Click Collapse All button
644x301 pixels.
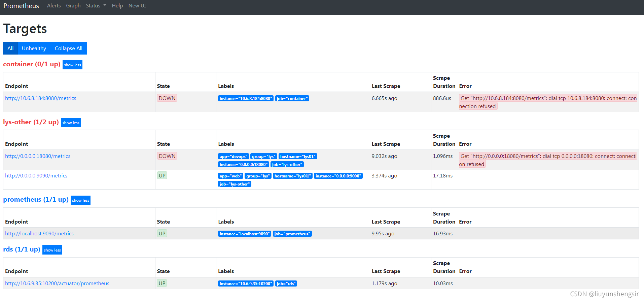[69, 48]
